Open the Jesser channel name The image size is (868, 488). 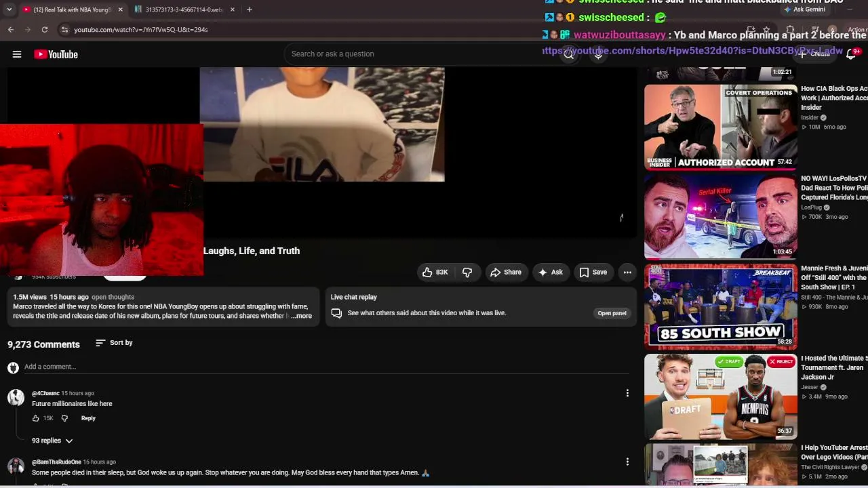pyautogui.click(x=810, y=387)
